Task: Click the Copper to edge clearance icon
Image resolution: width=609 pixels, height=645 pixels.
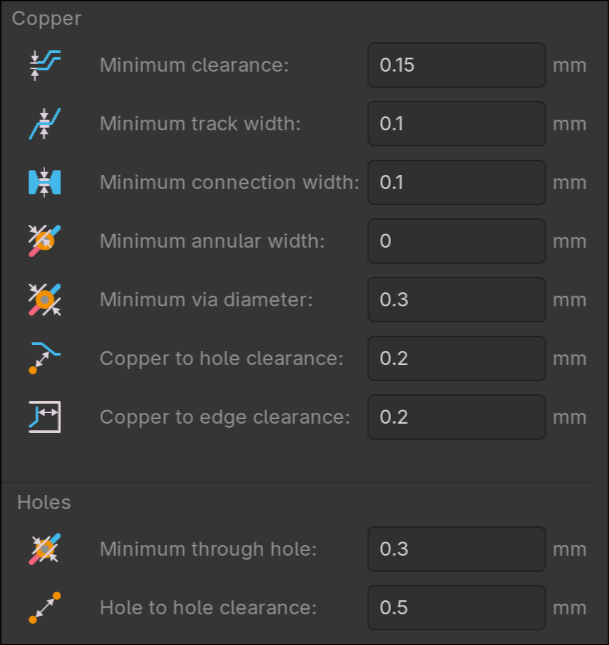Action: pos(45,417)
